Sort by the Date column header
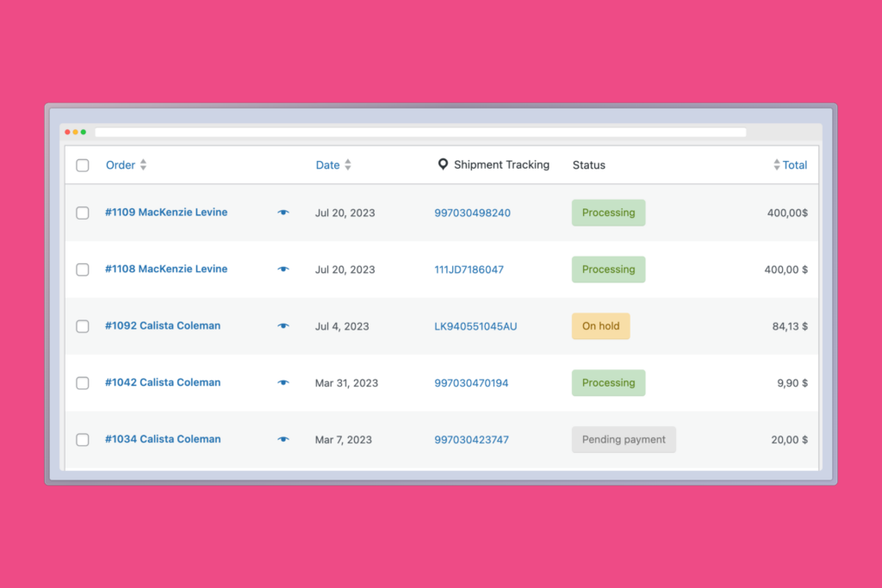882x588 pixels. 327,165
